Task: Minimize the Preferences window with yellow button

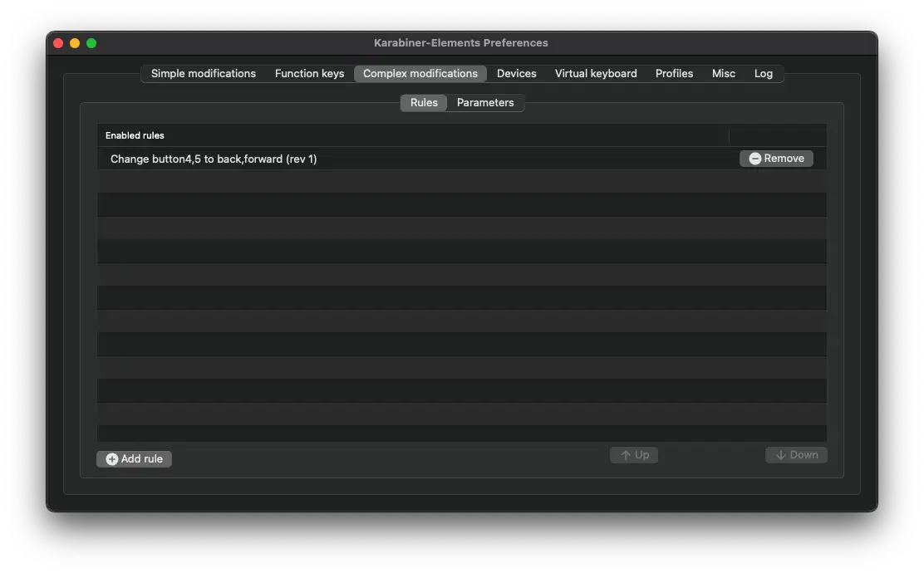Action: point(75,43)
